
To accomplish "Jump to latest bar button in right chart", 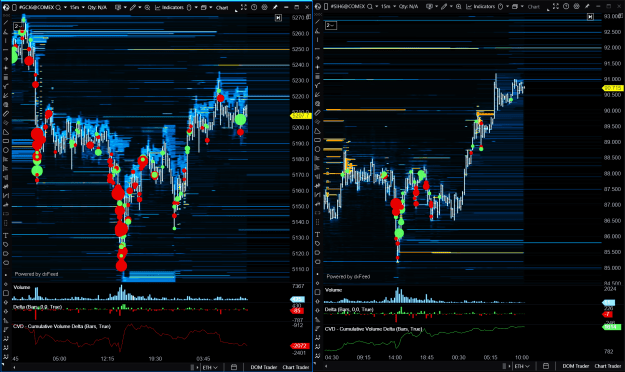I will click(x=590, y=16).
